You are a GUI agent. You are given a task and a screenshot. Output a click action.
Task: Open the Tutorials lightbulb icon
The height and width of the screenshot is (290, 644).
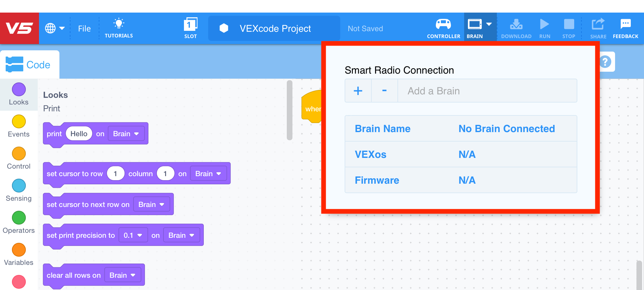tap(119, 28)
